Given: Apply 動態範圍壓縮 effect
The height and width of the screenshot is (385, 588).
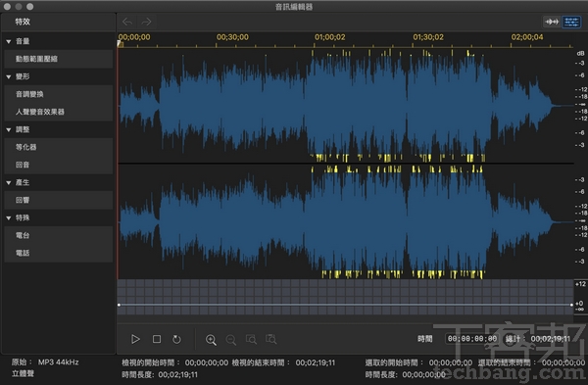Looking at the screenshot, I should pyautogui.click(x=59, y=59).
